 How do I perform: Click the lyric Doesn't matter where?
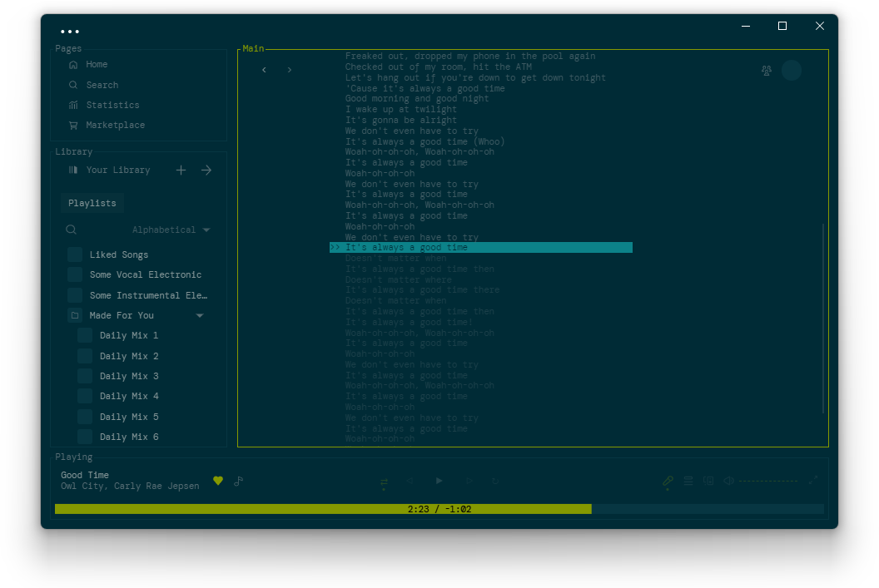(x=399, y=280)
